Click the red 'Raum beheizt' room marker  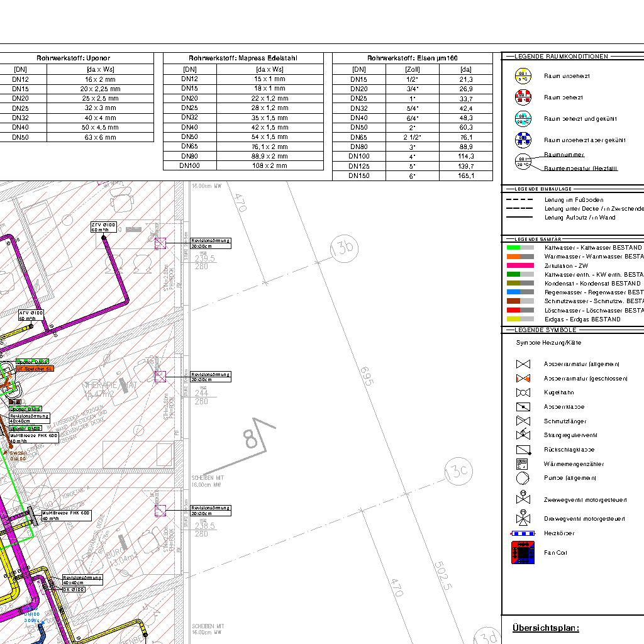click(523, 97)
